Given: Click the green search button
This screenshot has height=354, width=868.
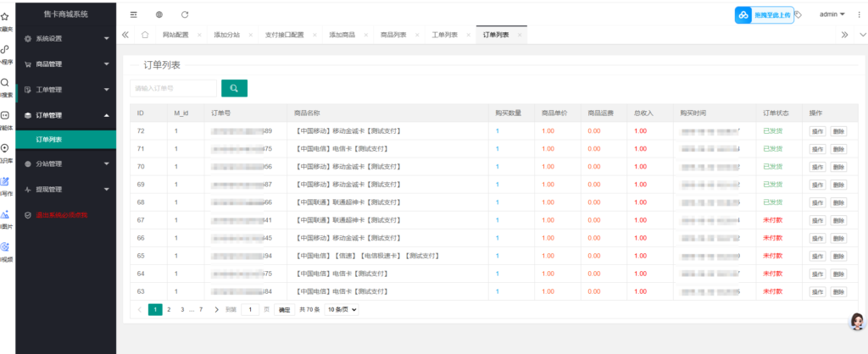Looking at the screenshot, I should pos(234,88).
